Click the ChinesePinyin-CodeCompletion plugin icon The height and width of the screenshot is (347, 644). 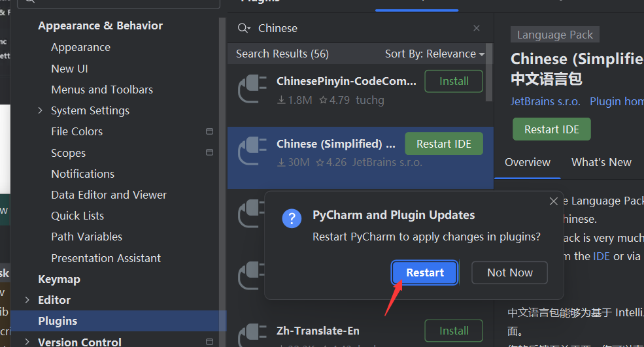tap(252, 89)
